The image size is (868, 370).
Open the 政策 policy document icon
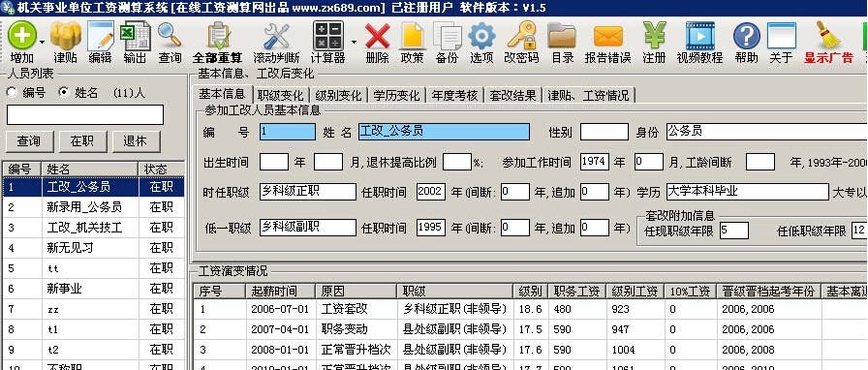[x=412, y=36]
